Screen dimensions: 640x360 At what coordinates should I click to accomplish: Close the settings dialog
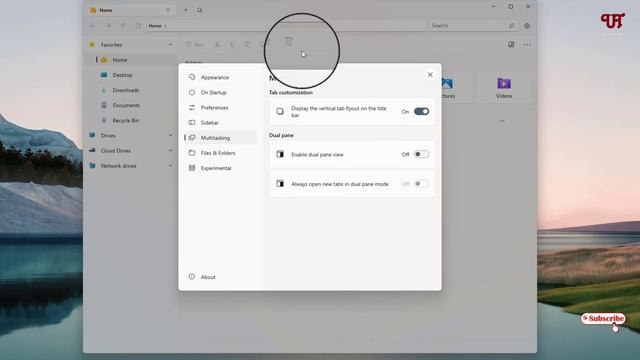coord(430,75)
